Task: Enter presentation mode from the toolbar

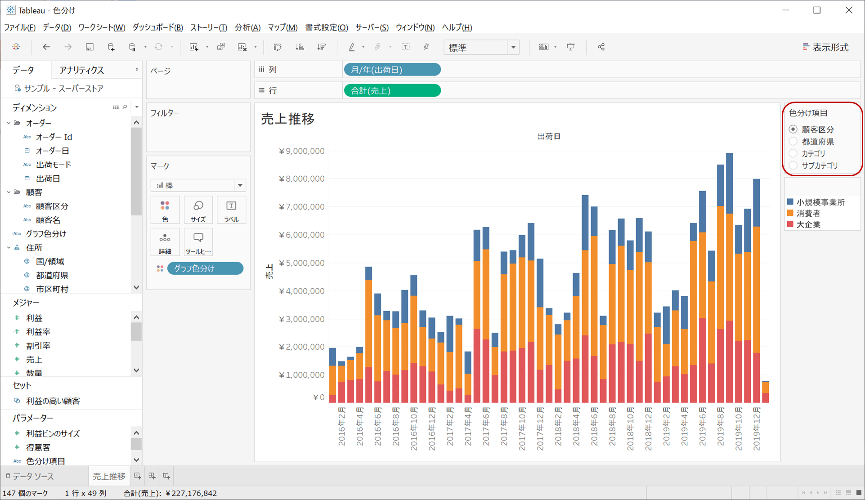Action: click(570, 47)
